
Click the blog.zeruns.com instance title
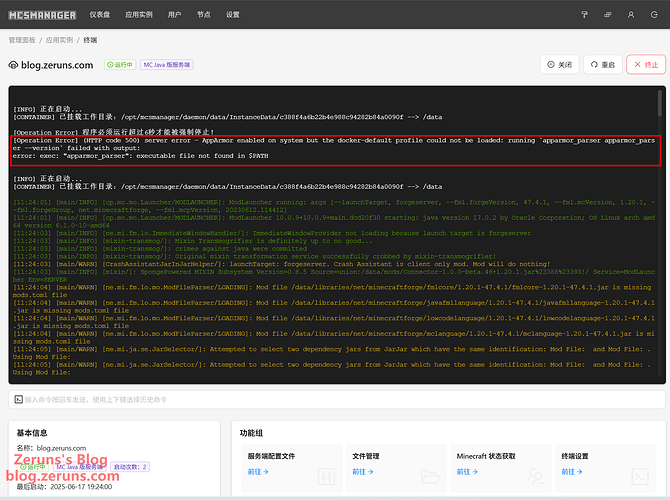click(57, 65)
